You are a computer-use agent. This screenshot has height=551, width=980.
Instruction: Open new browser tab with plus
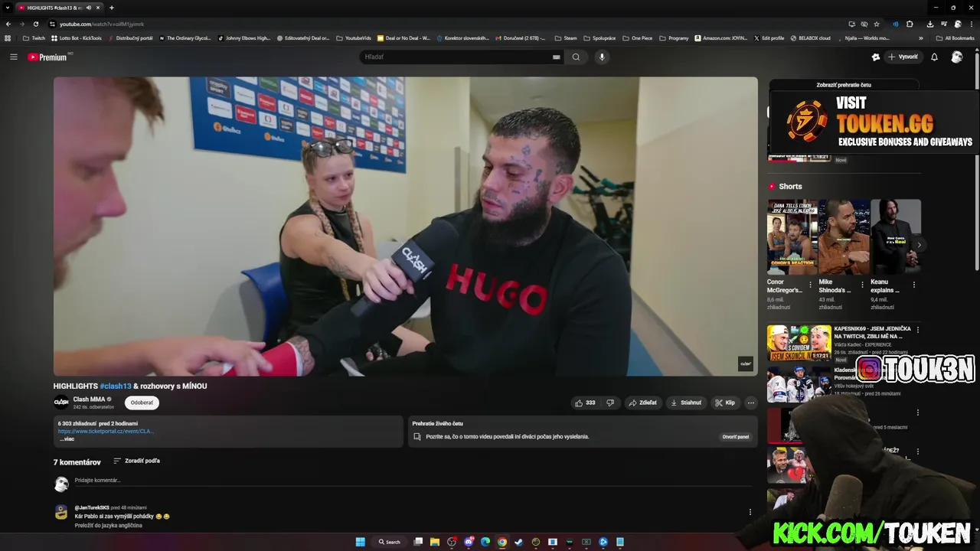click(112, 8)
